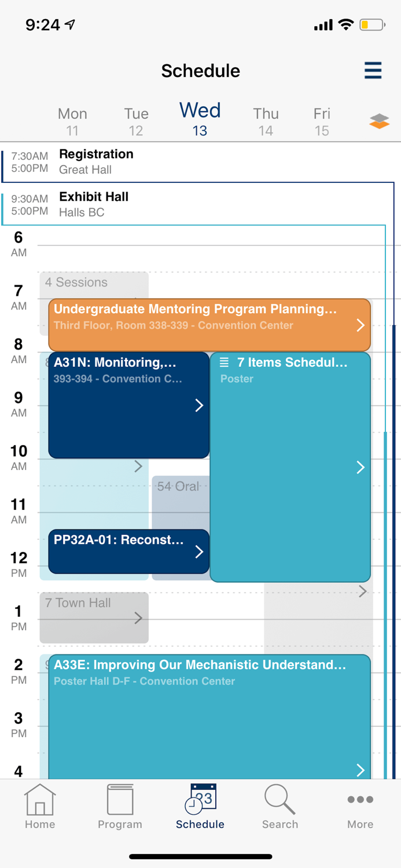Switch view mode with the orange layers toggle
Screen dimensions: 401x868
(379, 120)
